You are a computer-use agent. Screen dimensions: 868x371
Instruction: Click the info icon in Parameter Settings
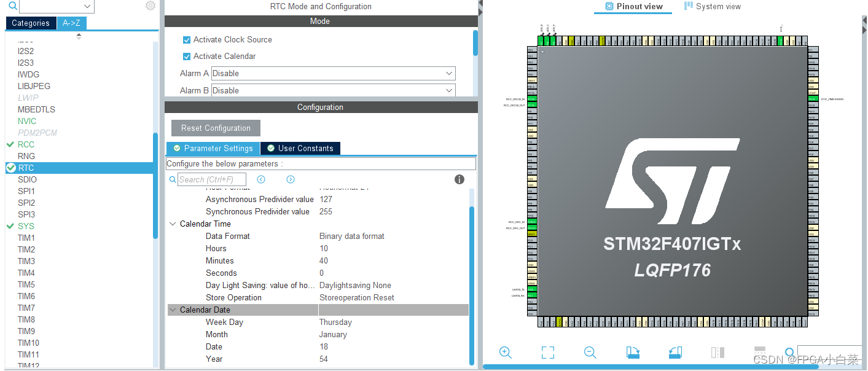tap(459, 179)
